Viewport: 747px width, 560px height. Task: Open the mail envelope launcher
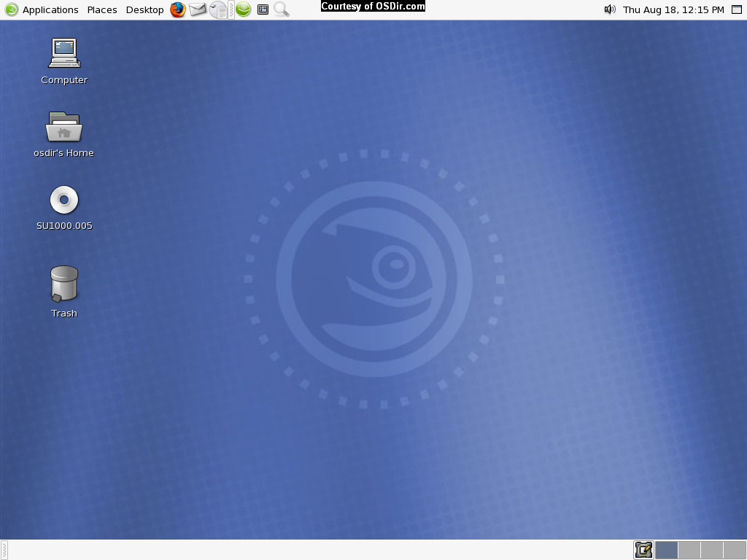[x=197, y=9]
